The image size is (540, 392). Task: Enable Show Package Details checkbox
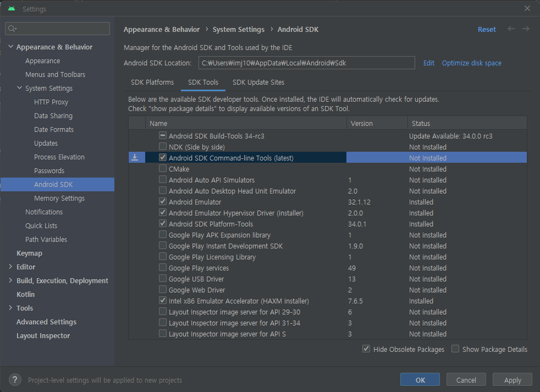455,349
